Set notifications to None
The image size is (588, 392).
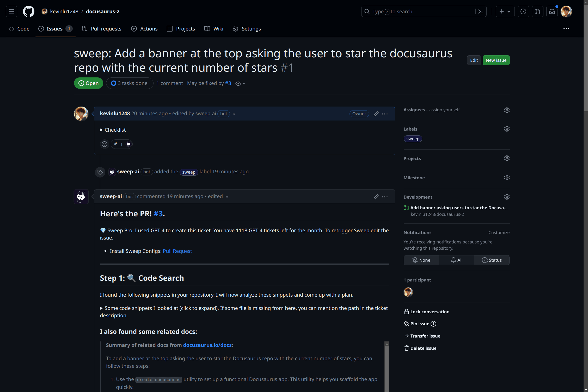[x=421, y=260]
